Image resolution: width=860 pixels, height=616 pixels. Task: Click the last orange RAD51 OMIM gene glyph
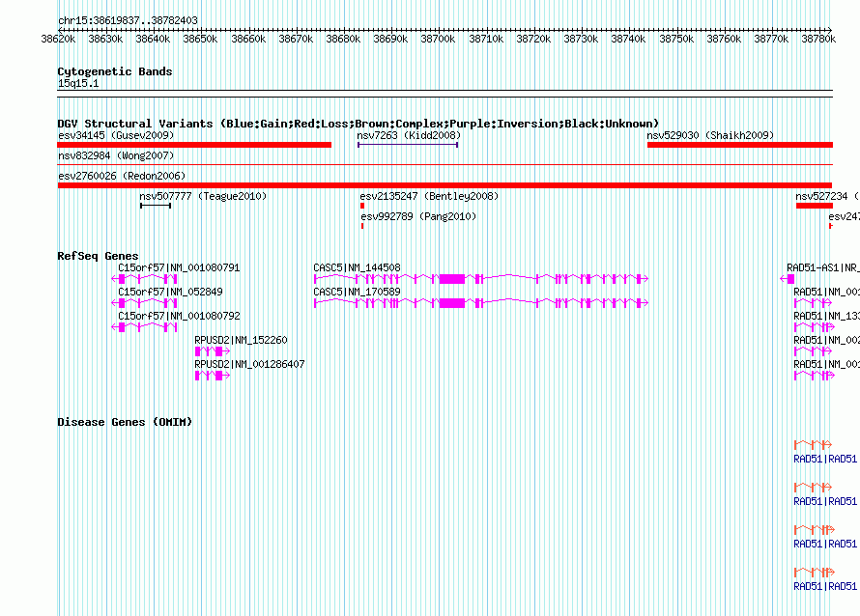pos(815,573)
